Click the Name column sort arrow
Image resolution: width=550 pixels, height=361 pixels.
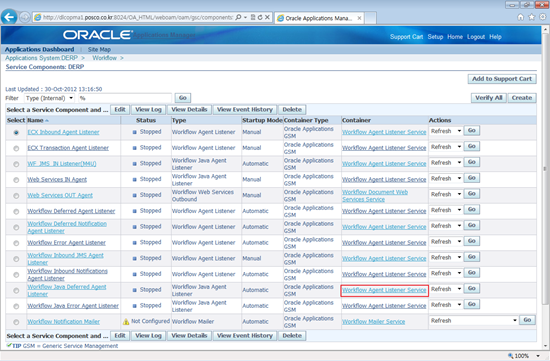click(x=47, y=121)
